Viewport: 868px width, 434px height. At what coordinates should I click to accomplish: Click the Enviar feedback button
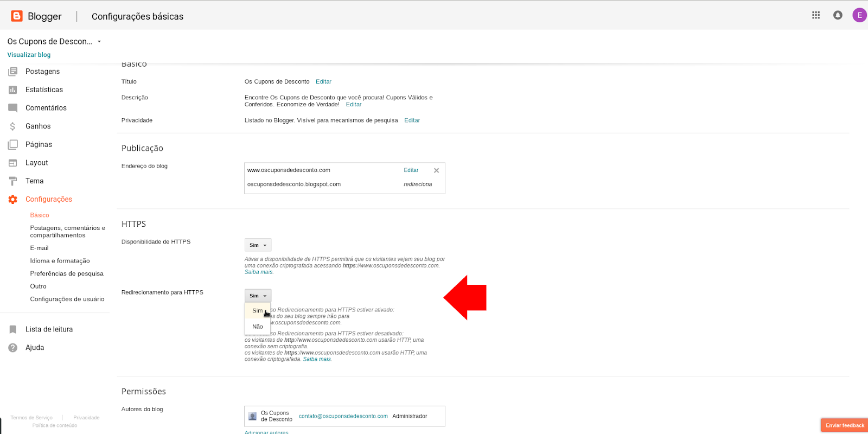click(x=845, y=425)
